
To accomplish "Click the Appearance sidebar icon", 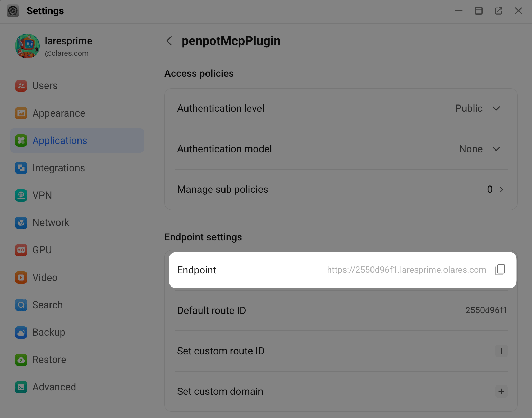I will point(21,113).
